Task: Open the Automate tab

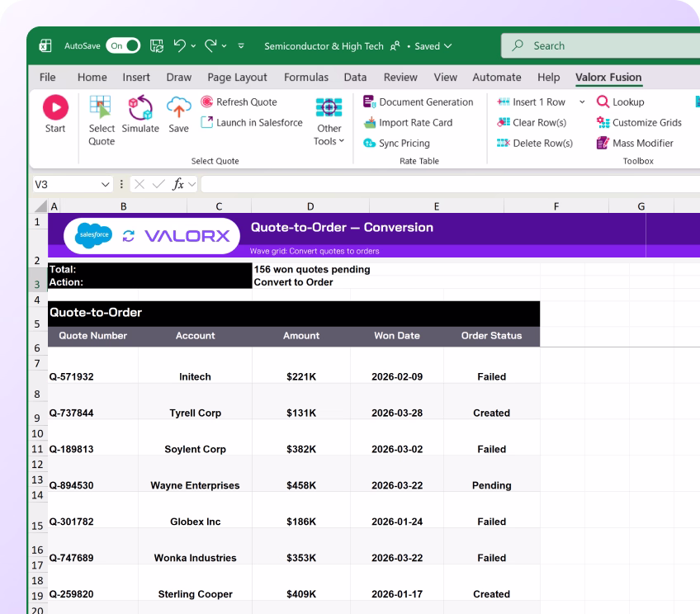Action: tap(496, 78)
